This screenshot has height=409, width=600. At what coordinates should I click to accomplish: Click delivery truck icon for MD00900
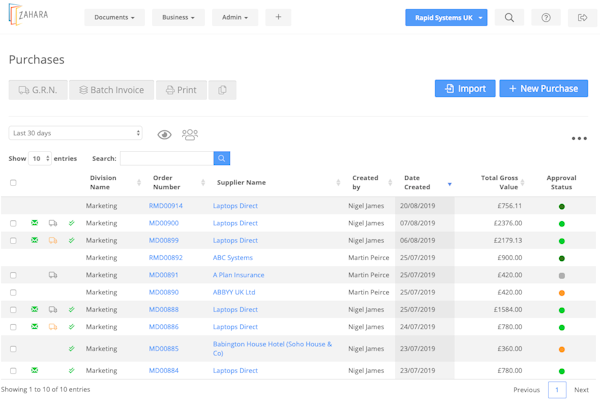(53, 223)
